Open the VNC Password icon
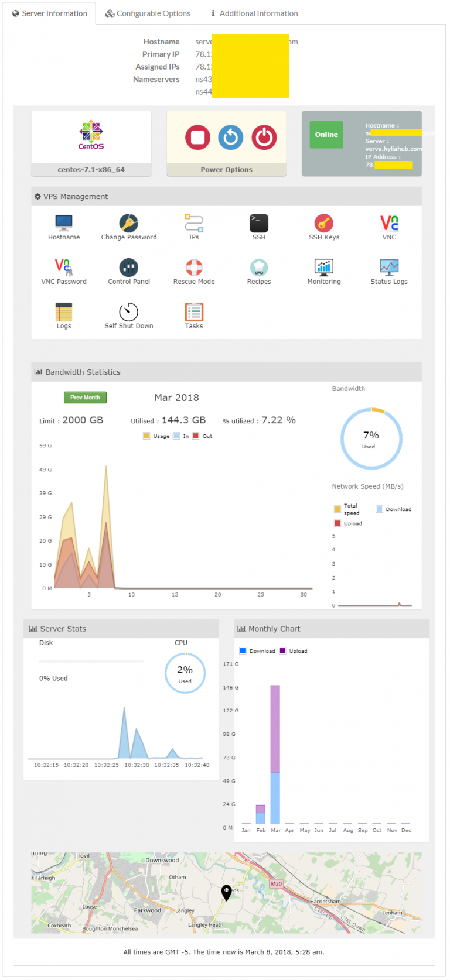Image resolution: width=450 pixels, height=980 pixels. click(x=64, y=268)
